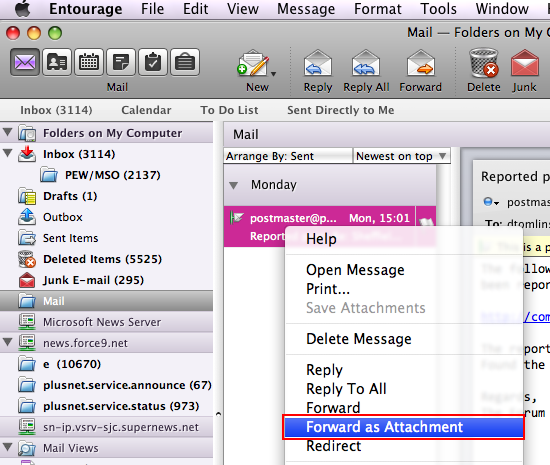Open the Notes view icon
Viewport: 550px width, 465px height.
pos(121,62)
